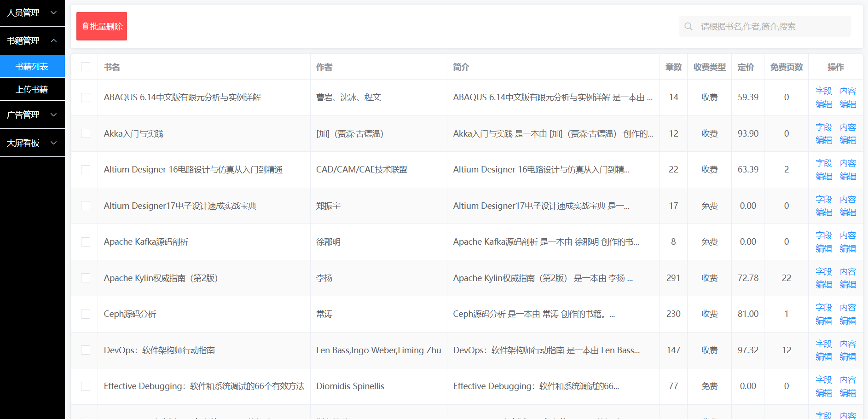868x419 pixels.
Task: Open 字段编辑 for ABAQUS 6.14 book
Action: 824,98
